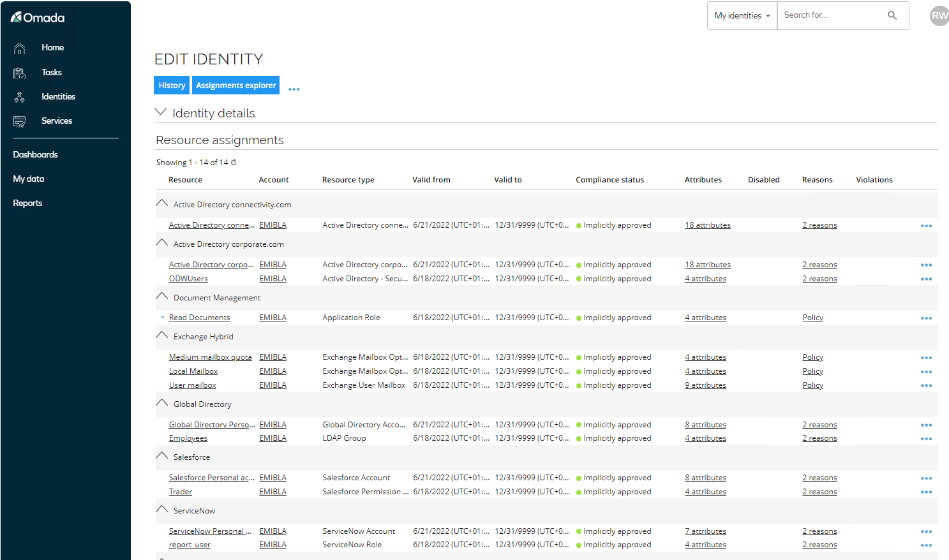Open row menu for Read Documents row

926,318
